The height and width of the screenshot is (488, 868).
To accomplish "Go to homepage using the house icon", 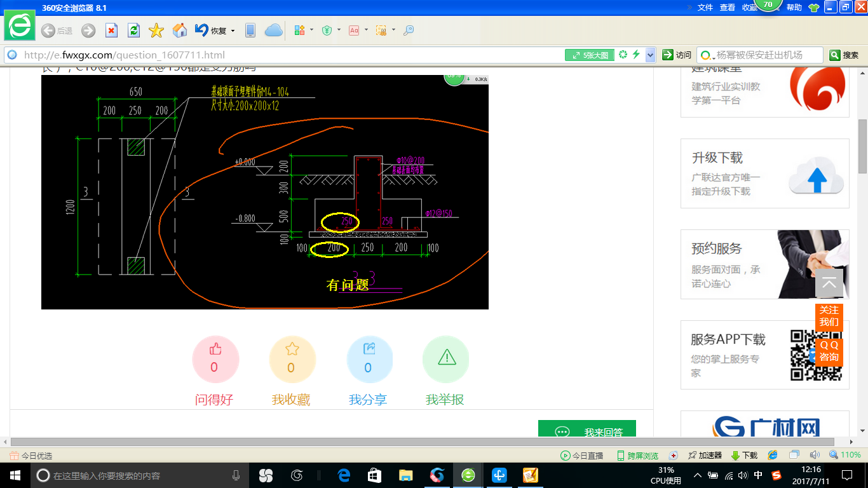I will (x=180, y=30).
